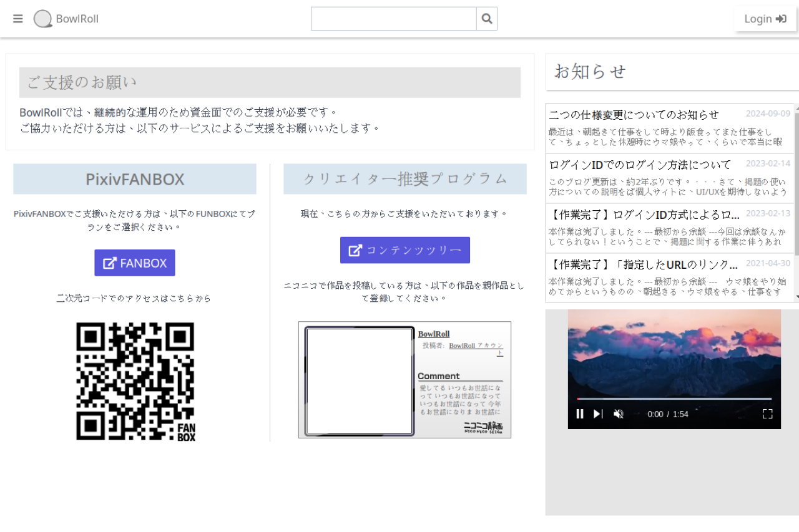Viewport: 799px width, 532px height.
Task: Click the video time 0:00 / 1:54
Action: click(668, 414)
